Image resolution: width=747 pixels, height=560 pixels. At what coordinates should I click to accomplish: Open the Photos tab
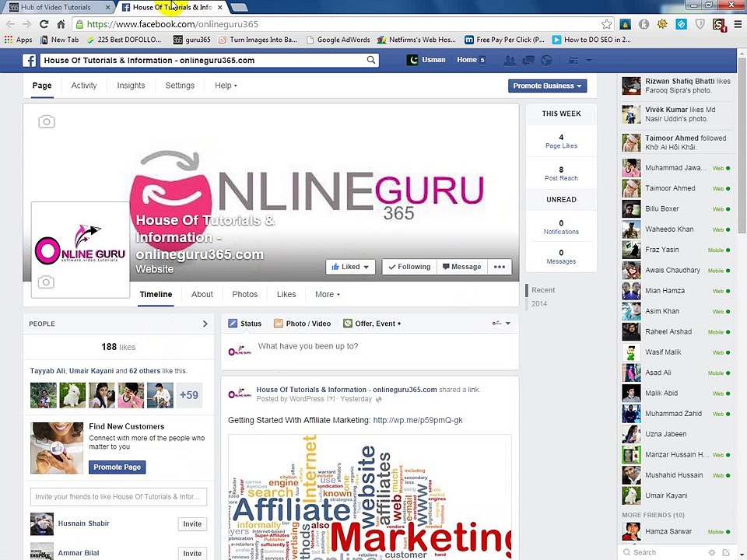245,294
